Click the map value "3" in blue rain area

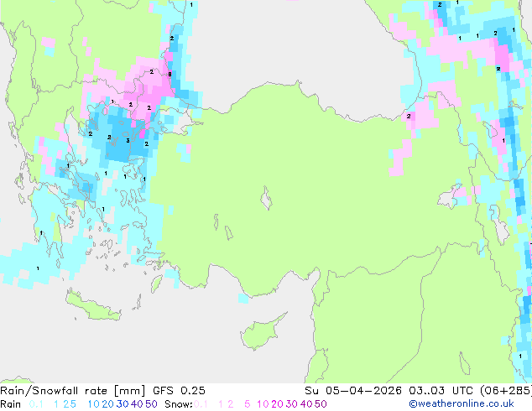click(x=128, y=140)
